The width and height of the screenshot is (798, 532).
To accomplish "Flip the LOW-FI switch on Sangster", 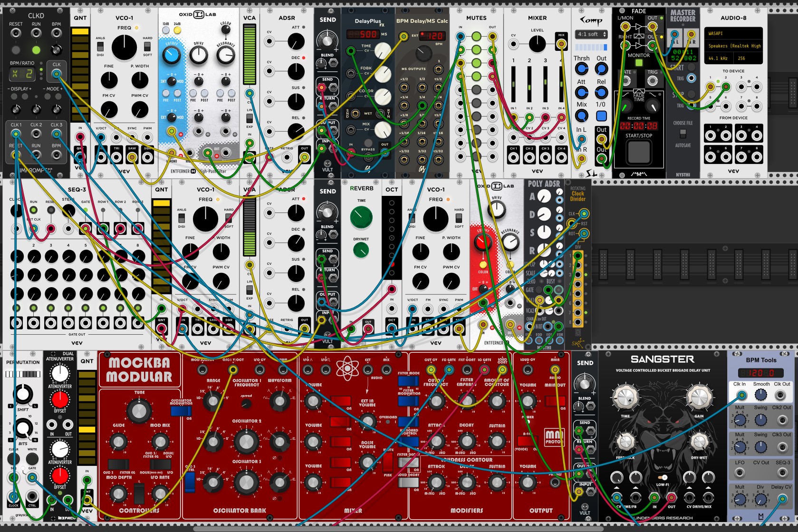I will coord(662,477).
